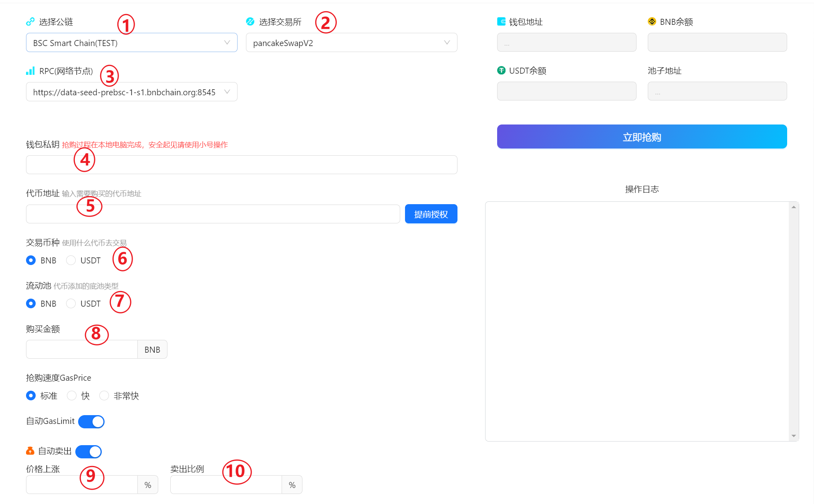Click the signal bars RPC icon
The height and width of the screenshot is (504, 814).
click(x=30, y=71)
